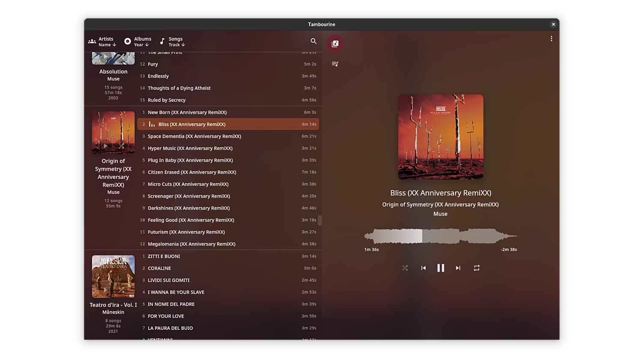This screenshot has height=362, width=644.
Task: Click the Songs music note icon
Action: pyautogui.click(x=162, y=42)
